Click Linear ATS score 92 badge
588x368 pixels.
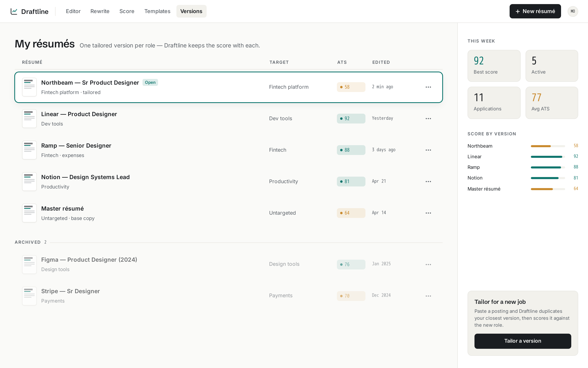coord(351,119)
